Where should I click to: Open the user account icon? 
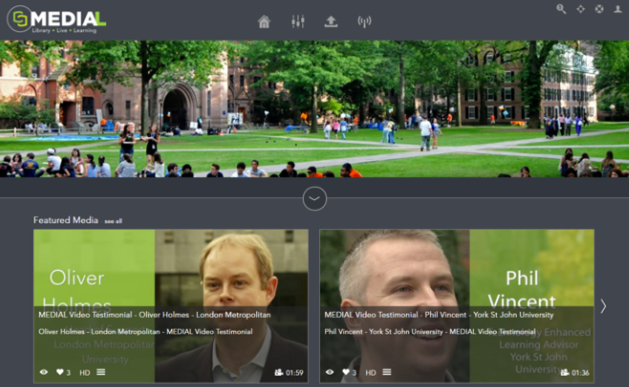pos(618,9)
